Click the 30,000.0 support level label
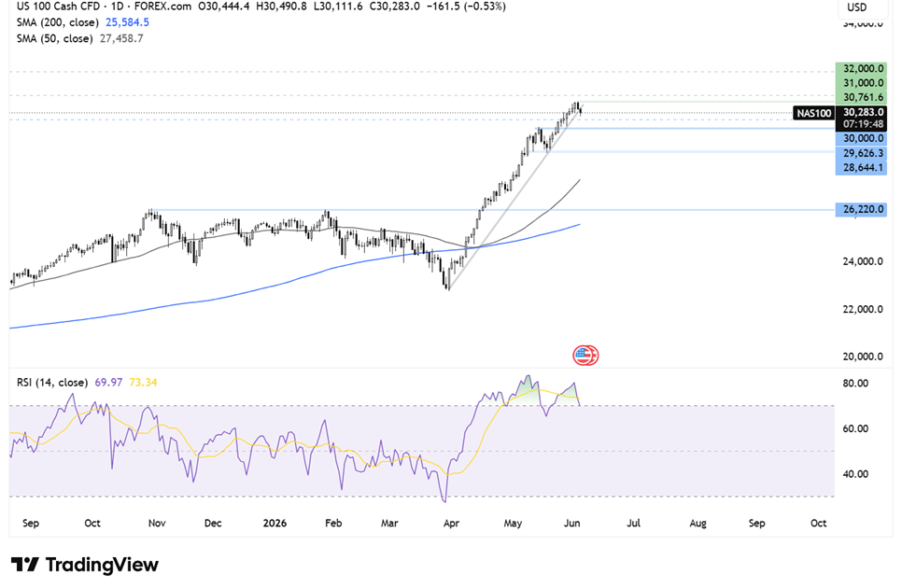The height and width of the screenshot is (588, 916). click(x=861, y=138)
